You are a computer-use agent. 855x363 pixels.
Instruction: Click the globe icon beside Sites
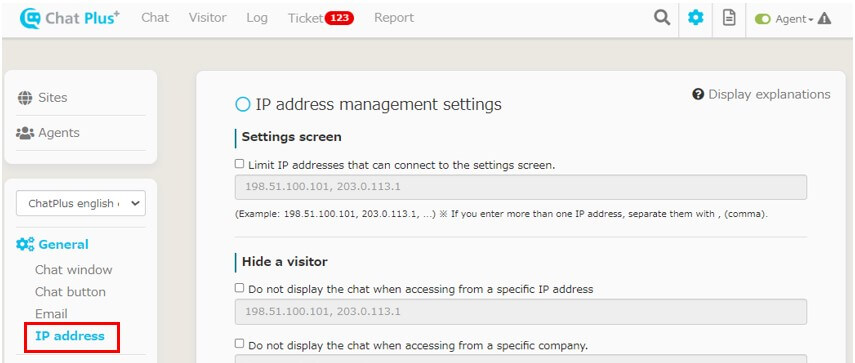point(25,98)
